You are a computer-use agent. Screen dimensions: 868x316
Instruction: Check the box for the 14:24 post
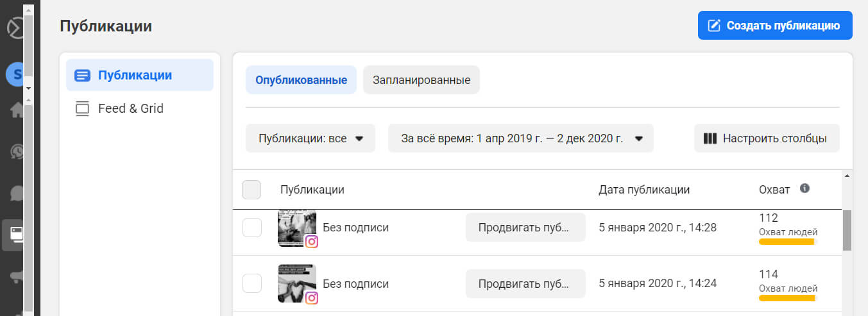pos(251,283)
